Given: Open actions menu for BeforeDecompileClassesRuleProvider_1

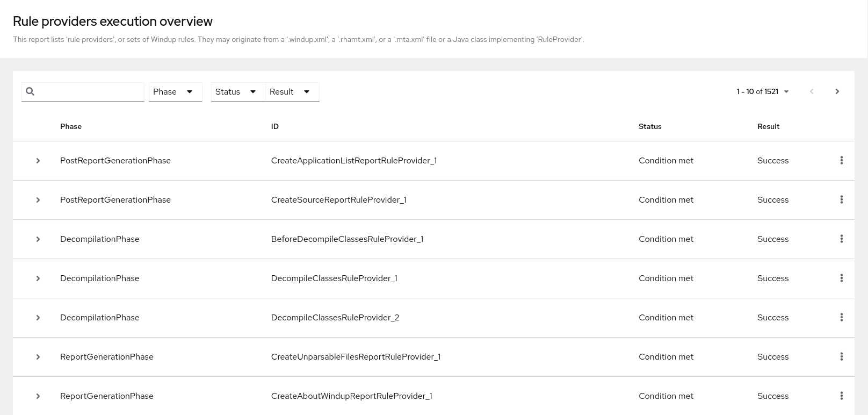Looking at the screenshot, I should (x=841, y=239).
